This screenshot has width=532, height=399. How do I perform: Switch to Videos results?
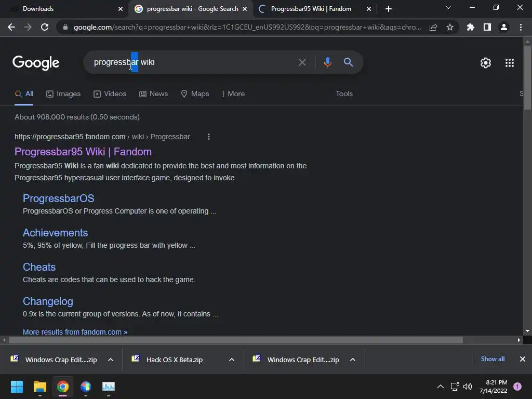(x=110, y=94)
